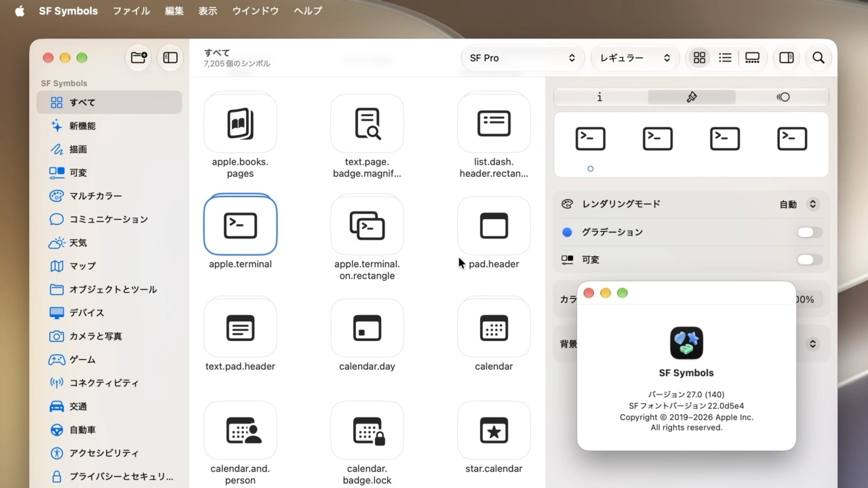Open the search field magnifier
This screenshot has height=488, width=868.
(x=818, y=58)
